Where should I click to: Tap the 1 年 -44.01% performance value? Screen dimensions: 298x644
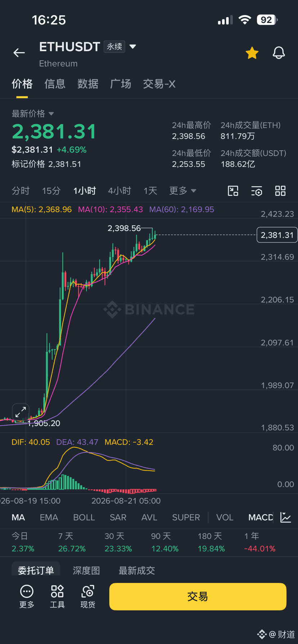pyautogui.click(x=260, y=549)
